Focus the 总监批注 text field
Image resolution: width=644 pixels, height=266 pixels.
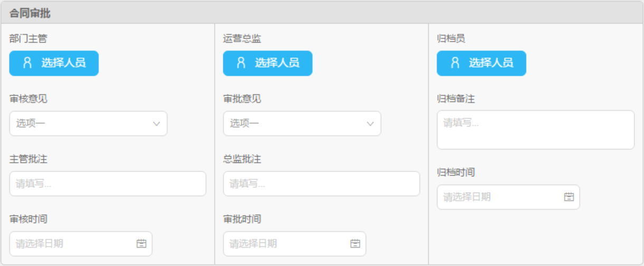click(321, 184)
